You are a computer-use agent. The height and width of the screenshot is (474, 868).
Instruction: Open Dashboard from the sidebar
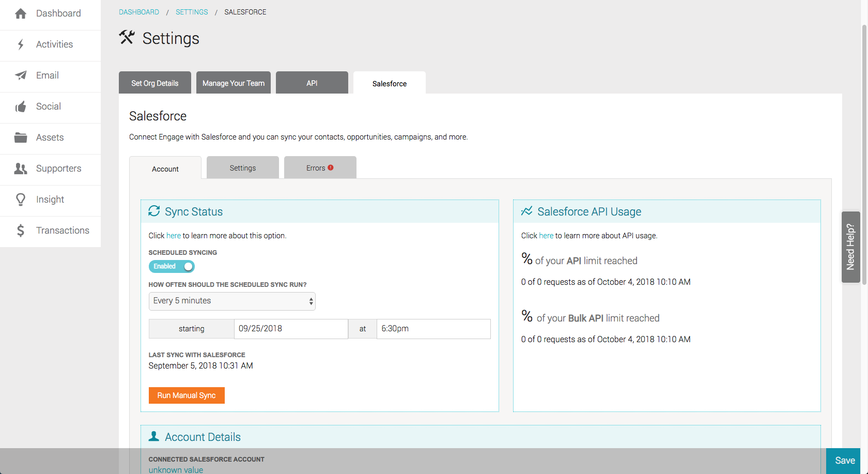50,14
